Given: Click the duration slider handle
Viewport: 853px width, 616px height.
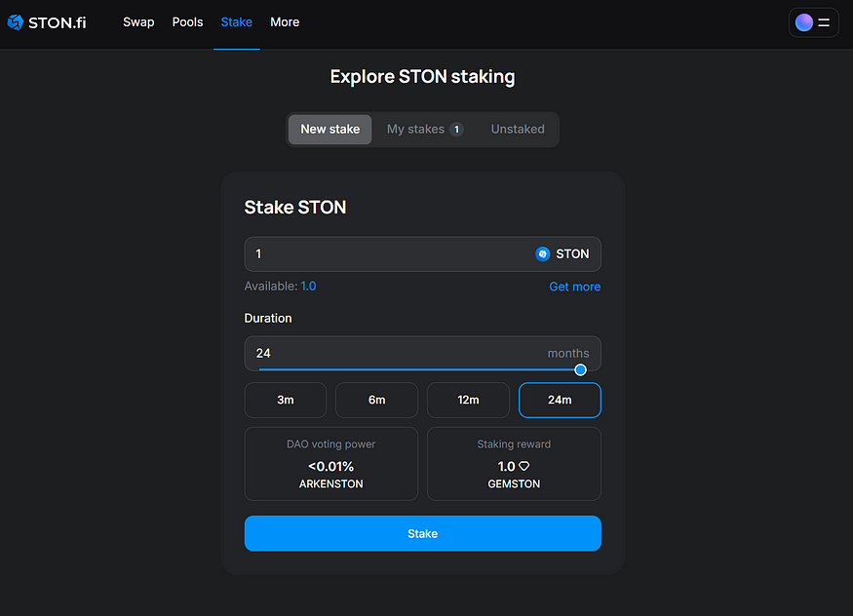Looking at the screenshot, I should (581, 370).
